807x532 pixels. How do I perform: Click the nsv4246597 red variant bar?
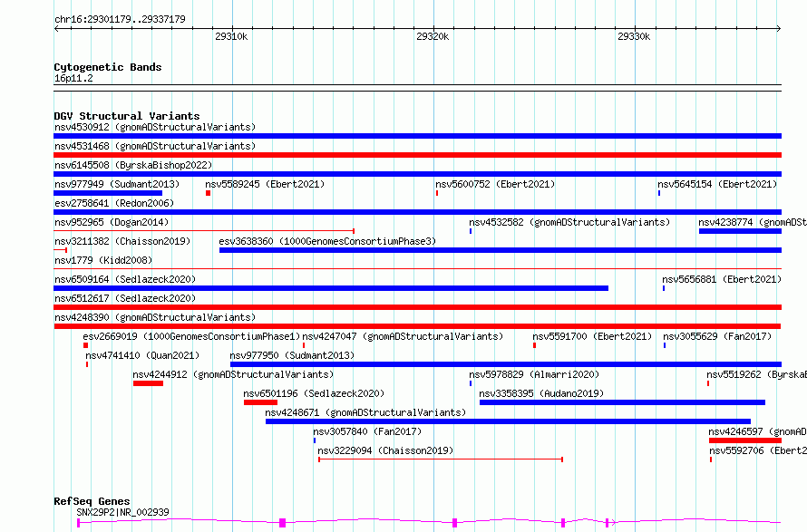(x=745, y=440)
